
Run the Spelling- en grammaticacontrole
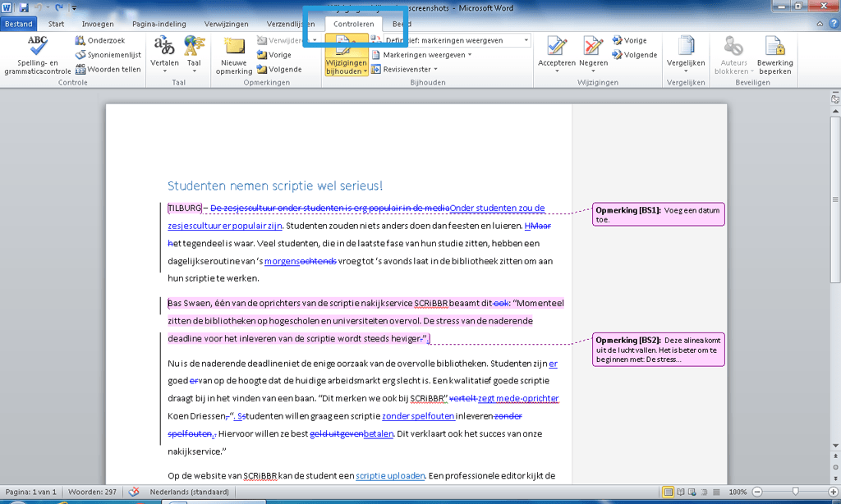pyautogui.click(x=38, y=55)
